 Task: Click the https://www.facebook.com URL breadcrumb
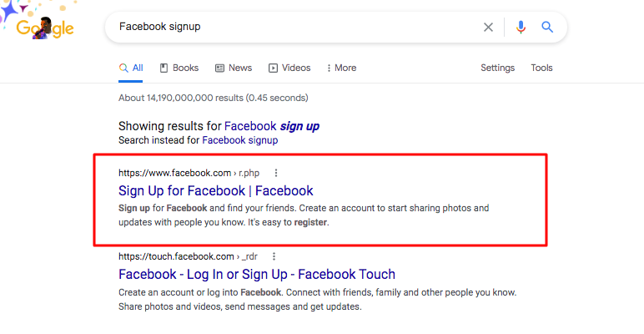point(174,173)
